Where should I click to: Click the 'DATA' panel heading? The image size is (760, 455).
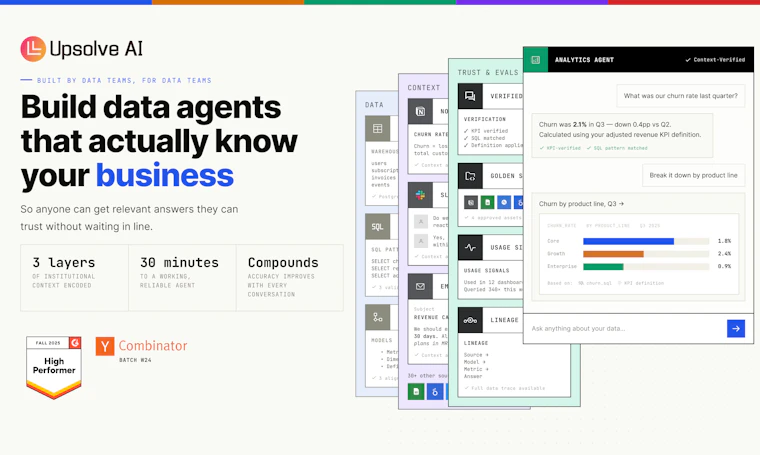[x=374, y=105]
